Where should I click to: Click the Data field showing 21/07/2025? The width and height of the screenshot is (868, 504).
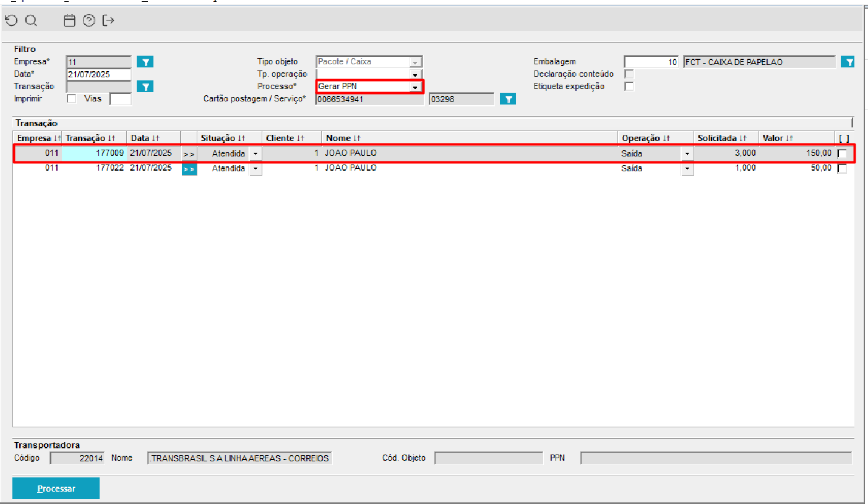point(98,74)
